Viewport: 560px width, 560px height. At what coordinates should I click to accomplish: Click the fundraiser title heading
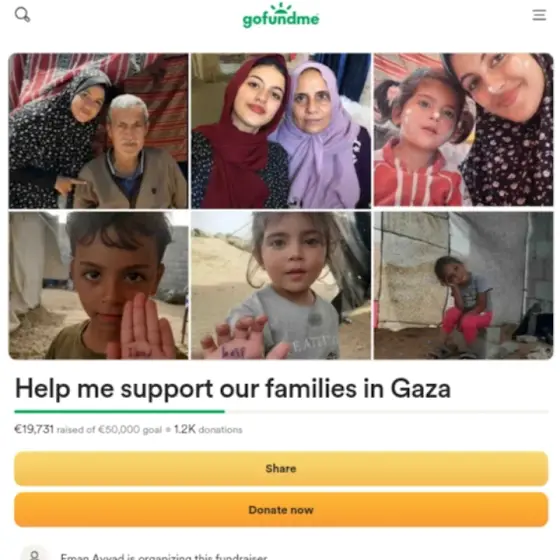click(232, 389)
